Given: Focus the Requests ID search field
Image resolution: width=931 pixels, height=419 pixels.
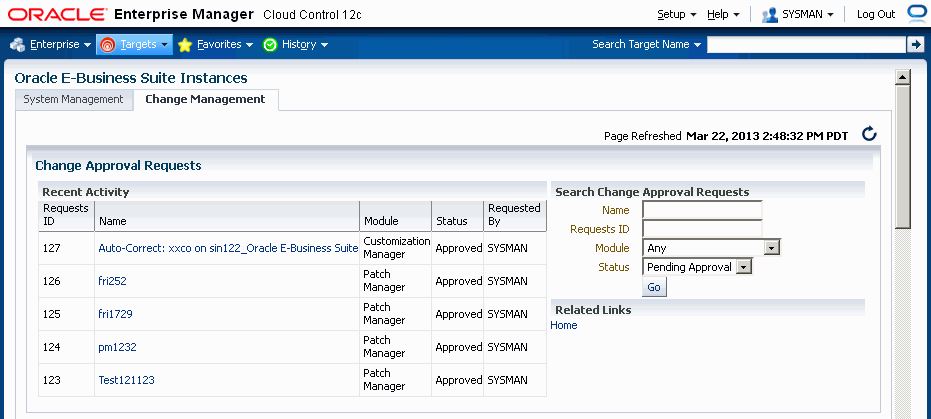Looking at the screenshot, I should [x=702, y=229].
